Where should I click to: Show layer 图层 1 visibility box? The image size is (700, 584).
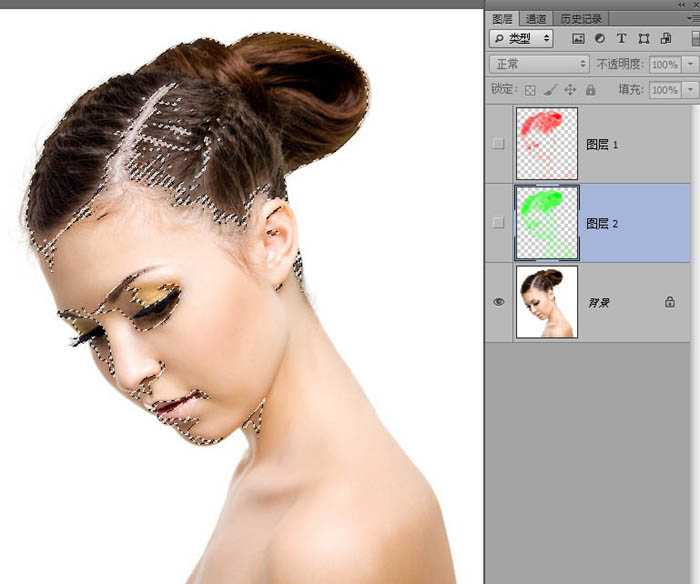(x=499, y=144)
